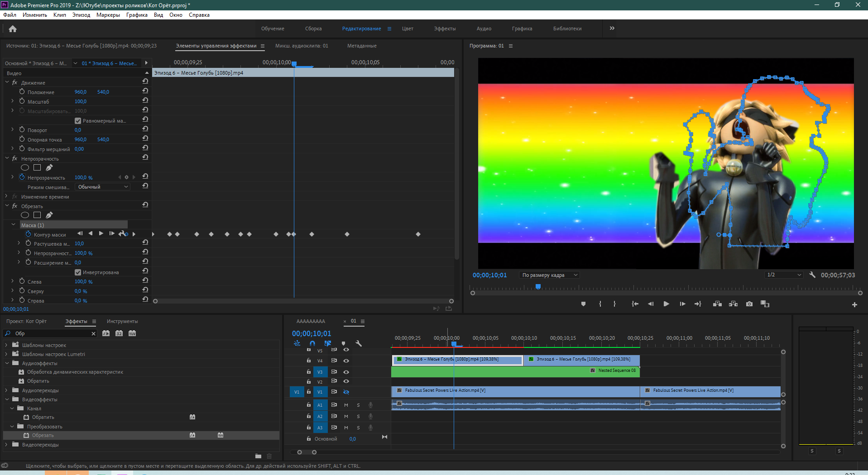Create new custom bin in Effects panel
Screen dimensions: 868x475
[x=258, y=456]
